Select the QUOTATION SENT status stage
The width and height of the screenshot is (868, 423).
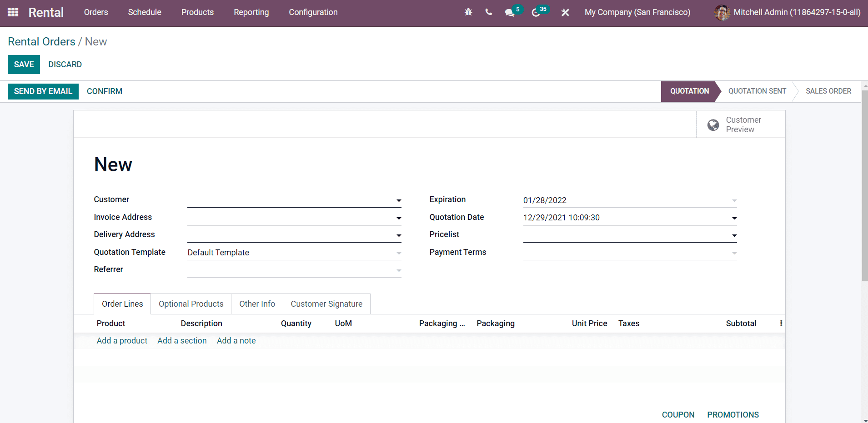pos(757,91)
